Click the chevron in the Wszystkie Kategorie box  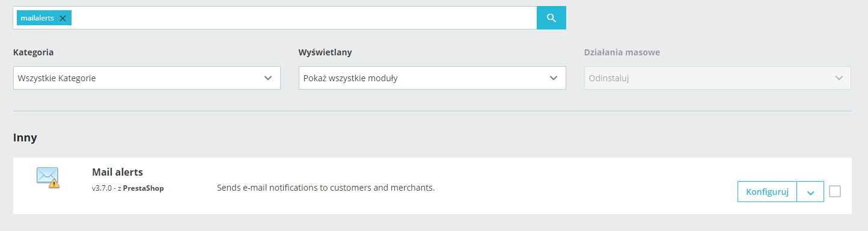pos(268,78)
